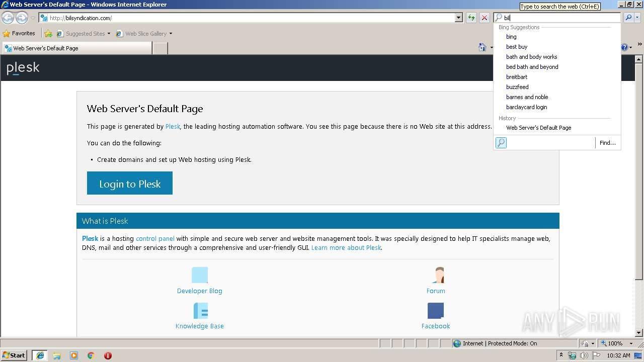Click the taskbar clock 10:32 AM
Viewport: 644px width, 362px height.
(x=618, y=355)
